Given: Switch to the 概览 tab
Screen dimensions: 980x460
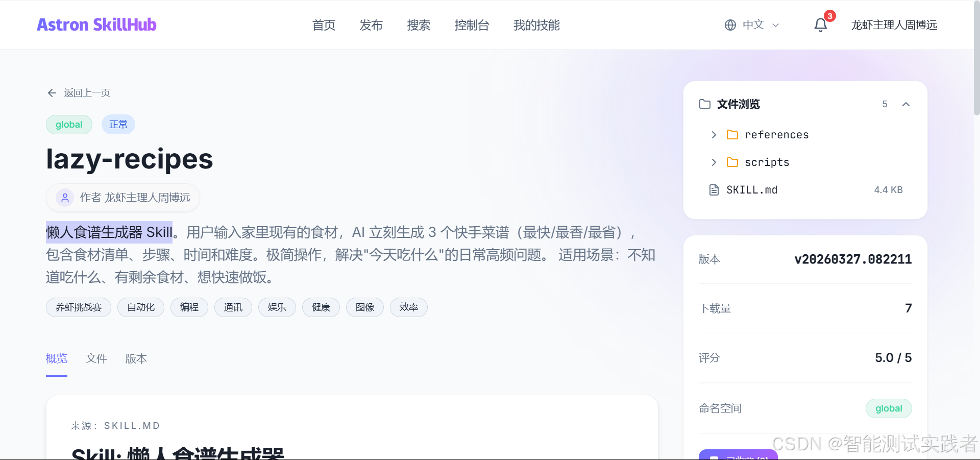Looking at the screenshot, I should coord(57,358).
